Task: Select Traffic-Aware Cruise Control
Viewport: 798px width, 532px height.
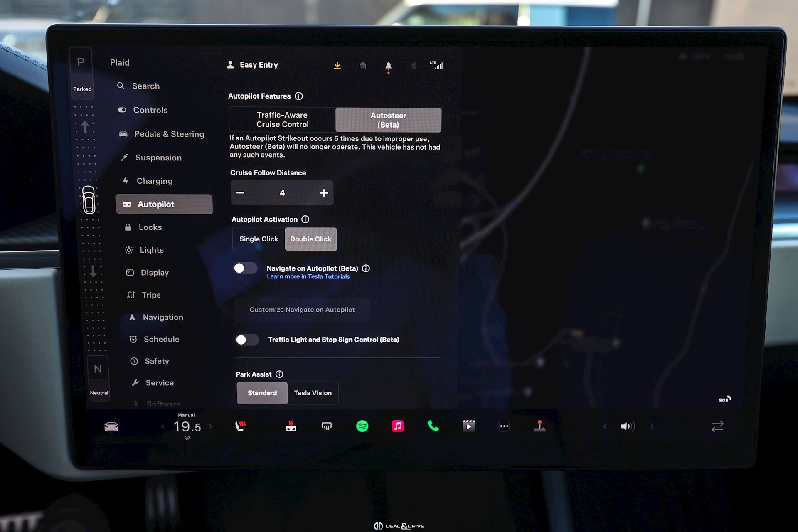Action: pyautogui.click(x=282, y=120)
